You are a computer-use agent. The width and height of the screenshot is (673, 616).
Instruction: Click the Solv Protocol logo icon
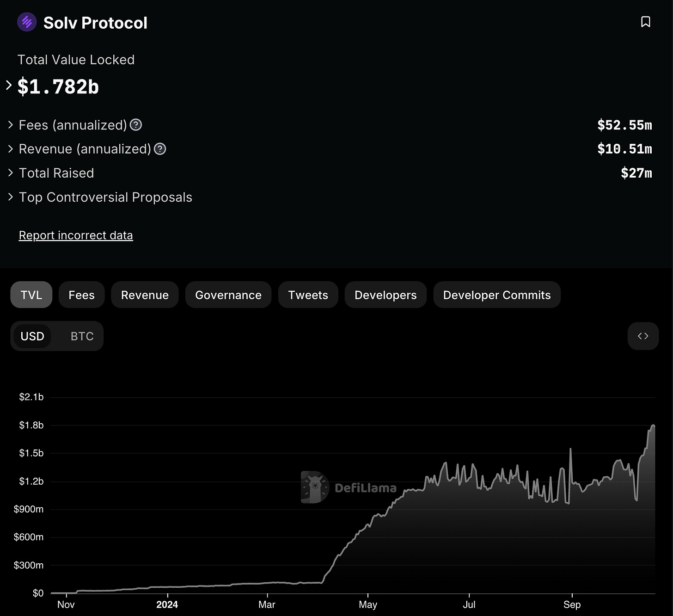[27, 22]
